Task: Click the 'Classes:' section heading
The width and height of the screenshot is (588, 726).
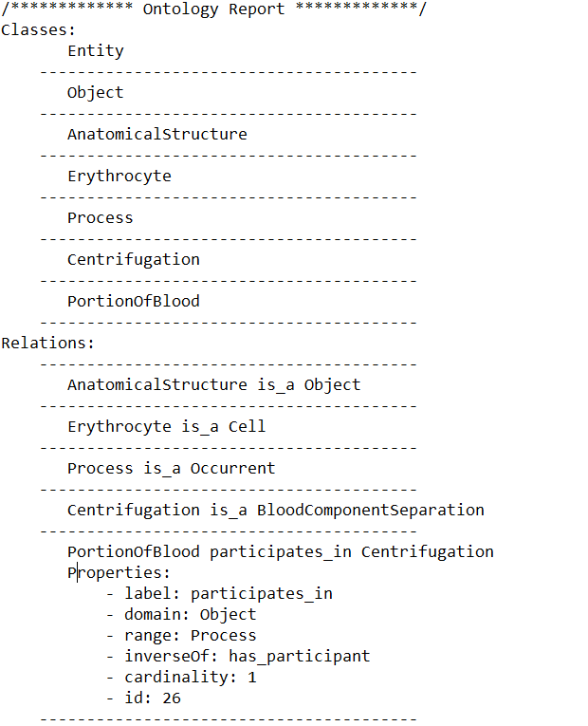Action: coord(40,30)
